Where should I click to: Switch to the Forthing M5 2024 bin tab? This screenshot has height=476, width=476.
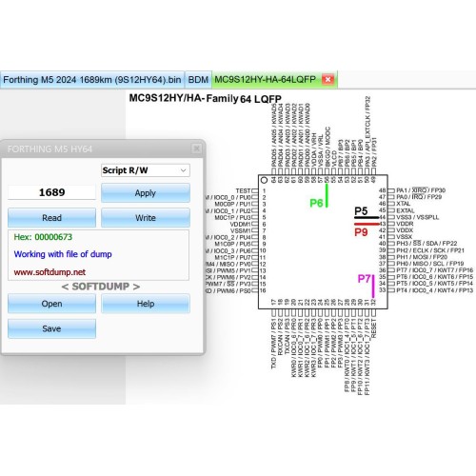point(92,80)
